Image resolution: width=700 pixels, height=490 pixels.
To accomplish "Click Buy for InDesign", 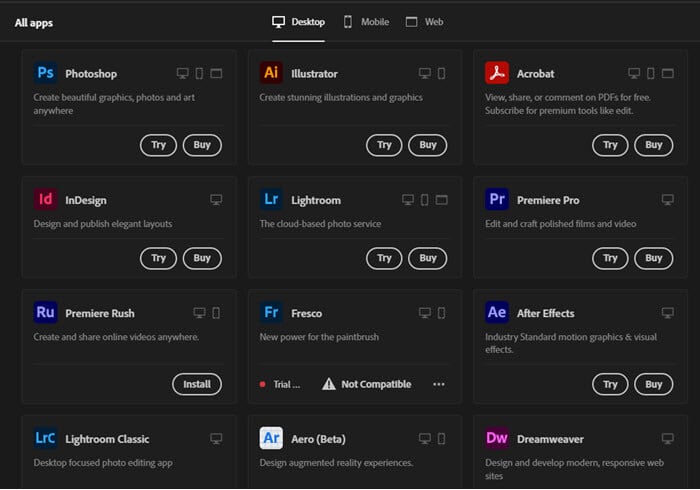I will [x=202, y=258].
